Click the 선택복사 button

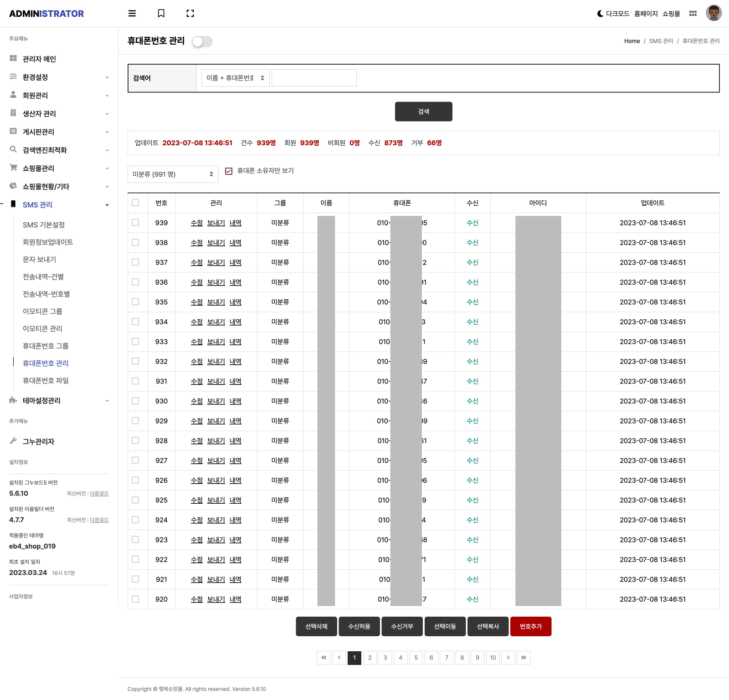click(x=488, y=626)
